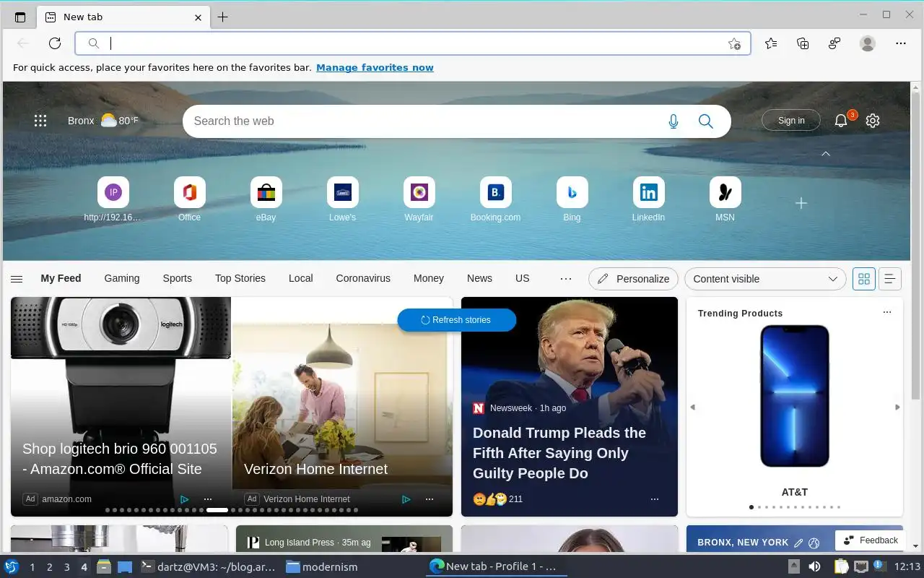
Task: Open the Booking.com quick link
Action: 496,199
